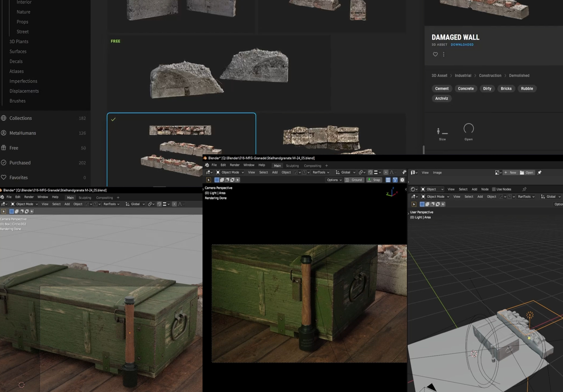This screenshot has width=563, height=392.
Task: Toggle the Use Nodes checkbox in shader editor
Action: click(494, 189)
